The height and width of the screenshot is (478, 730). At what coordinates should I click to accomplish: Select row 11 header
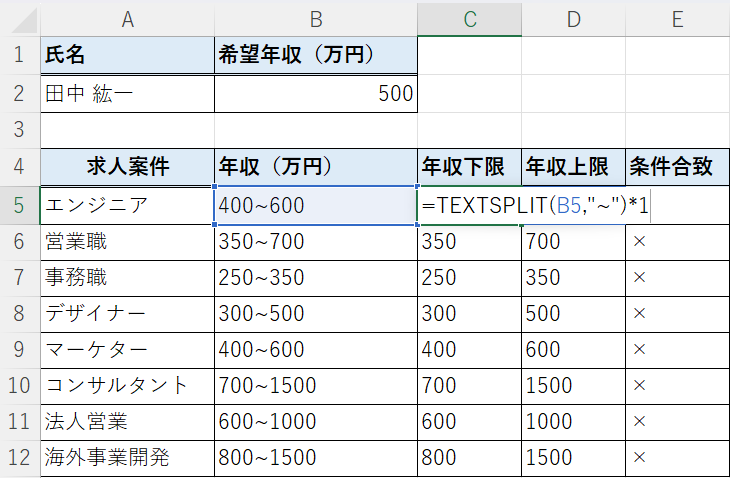pyautogui.click(x=20, y=422)
